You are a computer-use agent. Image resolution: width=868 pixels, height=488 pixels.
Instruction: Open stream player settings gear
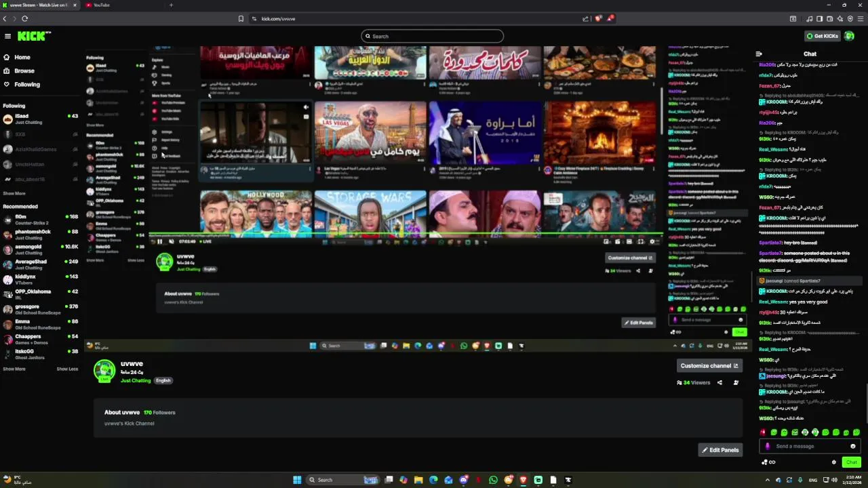652,241
